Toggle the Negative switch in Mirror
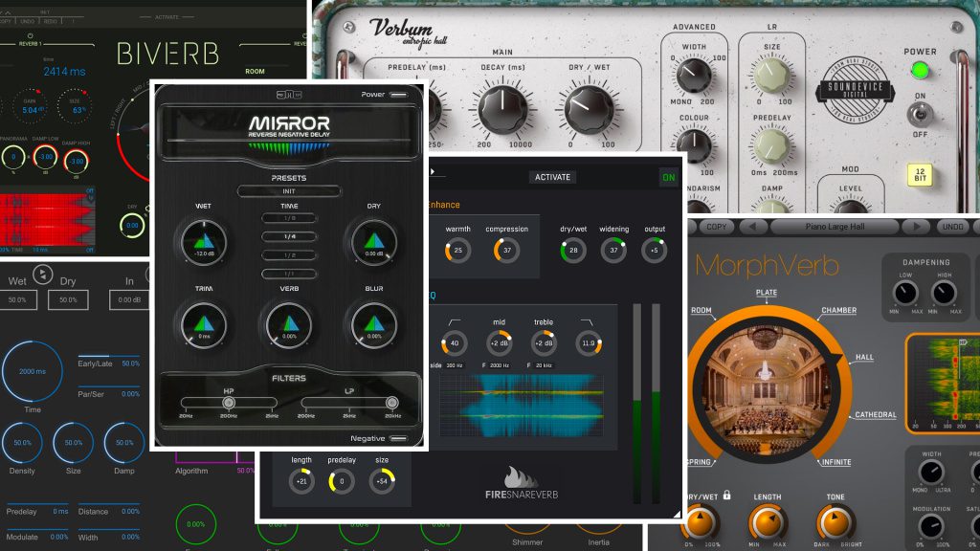Image resolution: width=980 pixels, height=551 pixels. (x=398, y=438)
